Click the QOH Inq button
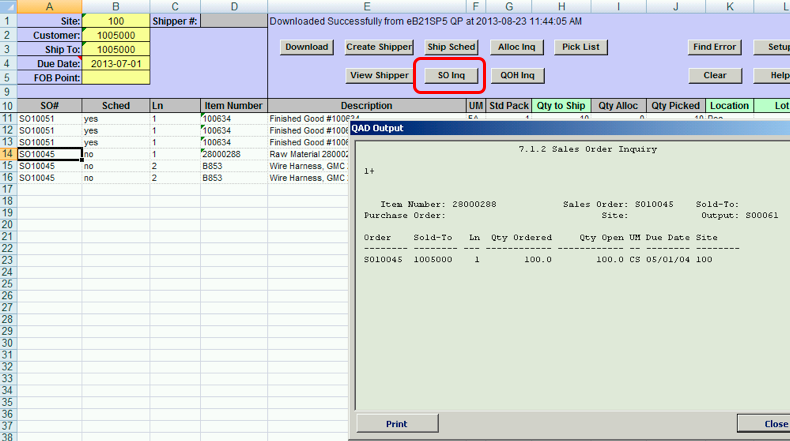The height and width of the screenshot is (441, 790). pos(516,75)
